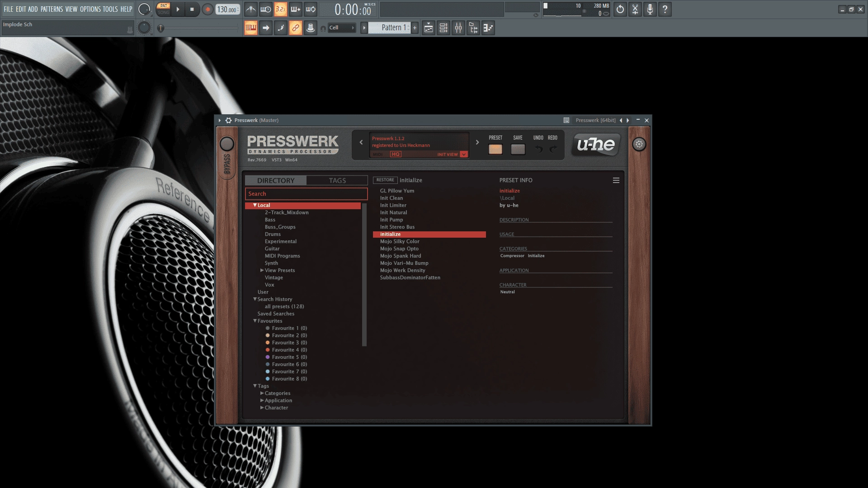Click the microphone one-click recording icon
This screenshot has width=868, height=488.
pos(650,9)
